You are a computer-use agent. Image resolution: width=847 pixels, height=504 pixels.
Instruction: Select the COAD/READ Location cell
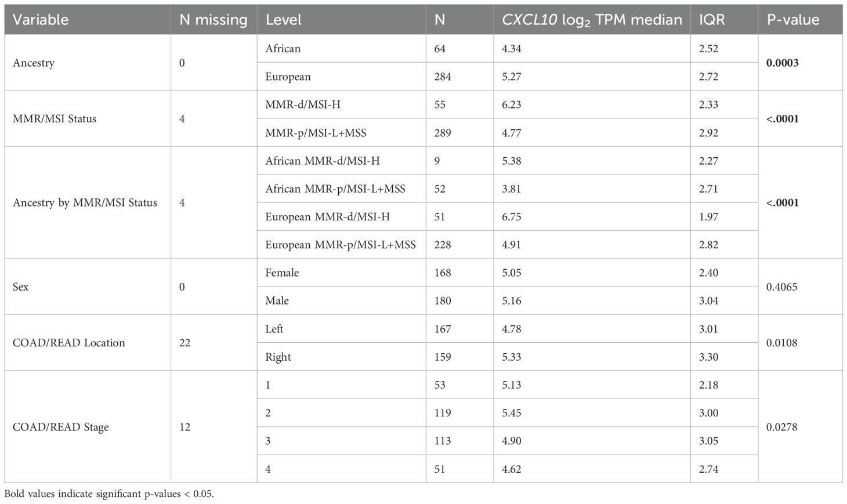(68, 343)
